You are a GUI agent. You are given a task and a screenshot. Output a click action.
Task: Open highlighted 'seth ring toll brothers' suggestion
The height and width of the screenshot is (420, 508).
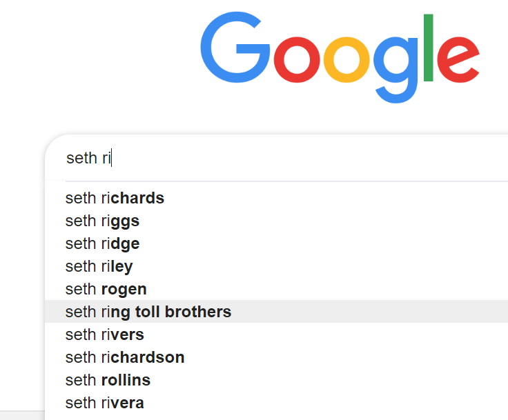pos(148,312)
